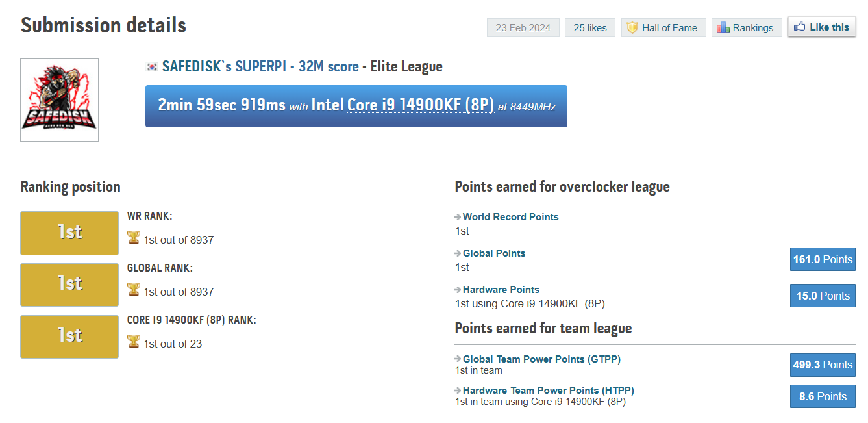This screenshot has width=868, height=423.
Task: Click the 23 Feb 2024 date badge
Action: click(x=523, y=28)
